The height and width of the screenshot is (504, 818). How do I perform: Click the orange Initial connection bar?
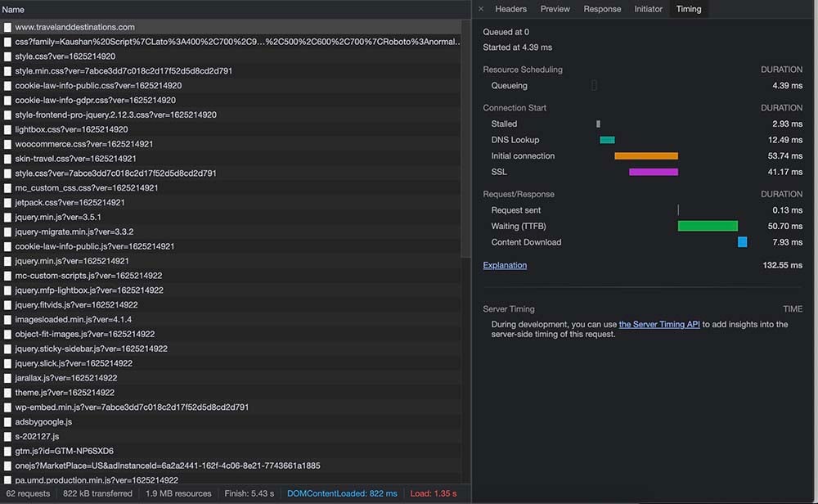click(x=646, y=155)
